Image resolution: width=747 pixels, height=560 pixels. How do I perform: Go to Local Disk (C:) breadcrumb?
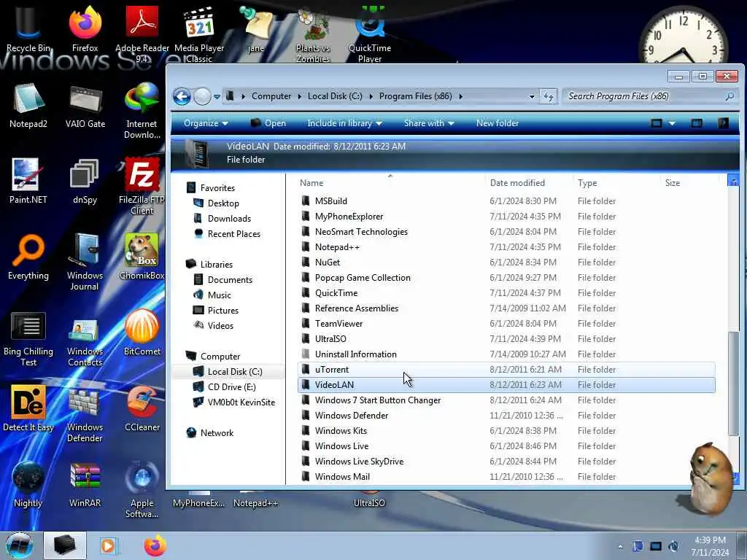(335, 97)
